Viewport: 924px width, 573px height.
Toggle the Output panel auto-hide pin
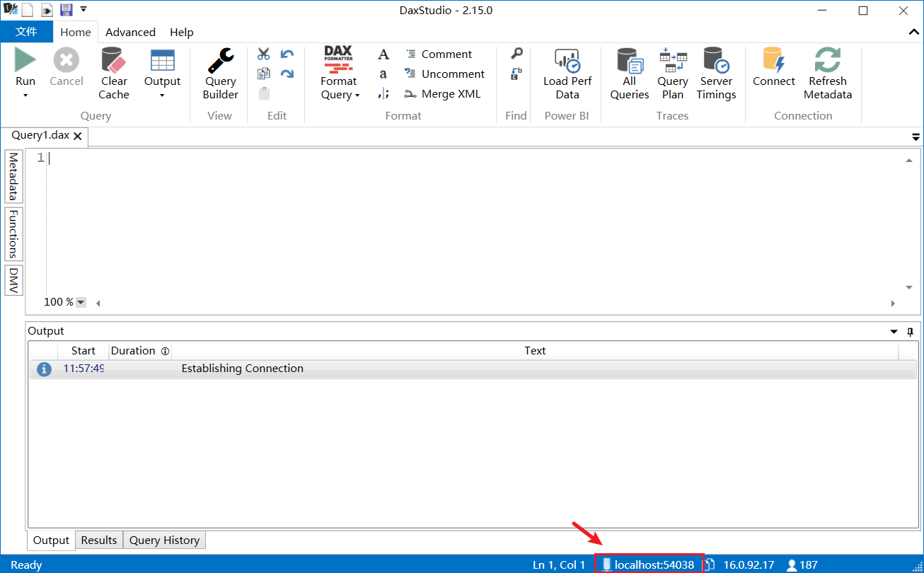(x=911, y=331)
